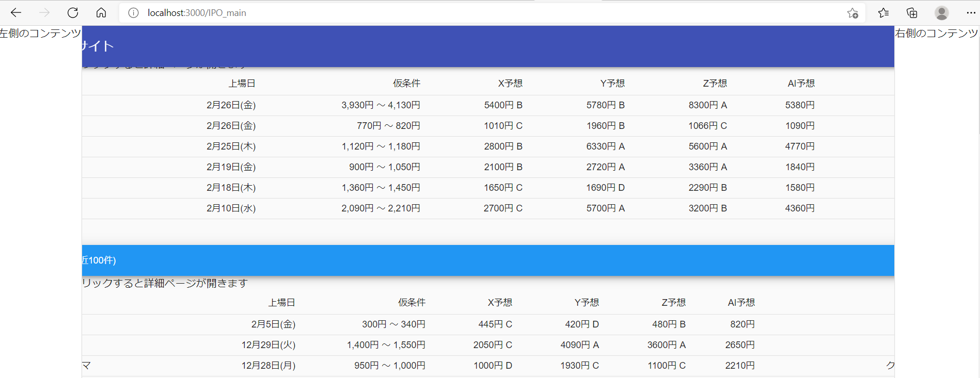View site information icon in address bar
980x378 pixels.
point(133,13)
